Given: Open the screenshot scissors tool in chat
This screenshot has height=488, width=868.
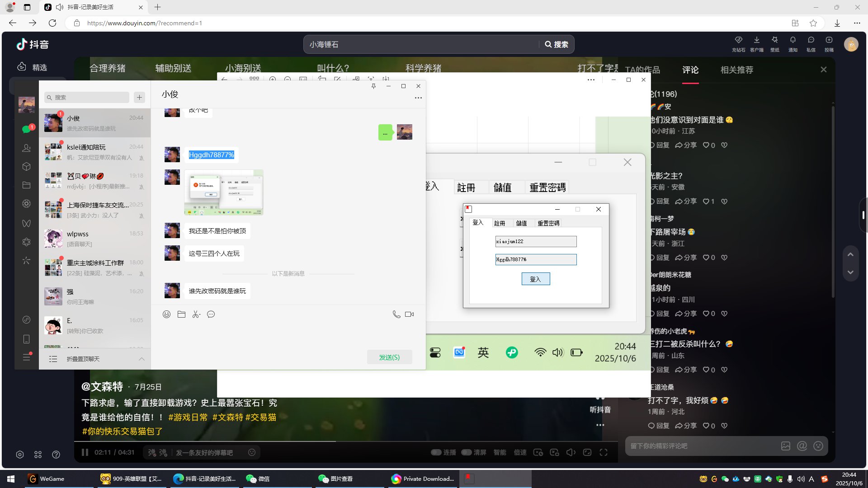Looking at the screenshot, I should click(196, 314).
